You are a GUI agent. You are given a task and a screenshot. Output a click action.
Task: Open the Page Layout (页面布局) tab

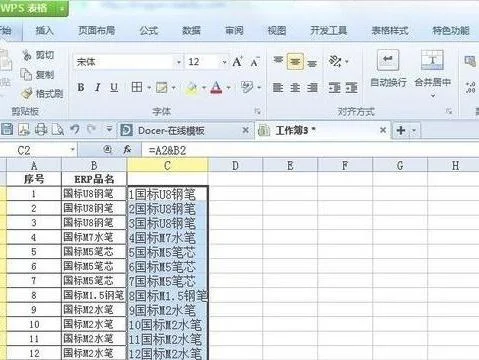point(97,31)
